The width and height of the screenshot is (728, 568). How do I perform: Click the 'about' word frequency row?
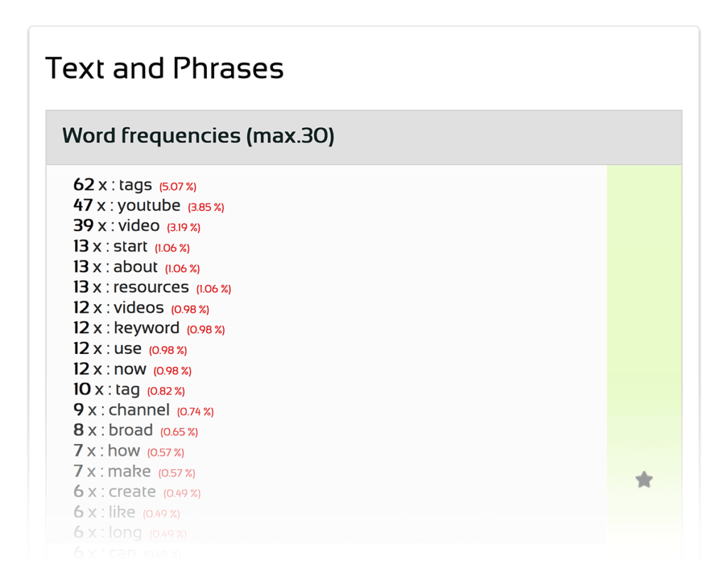pyautogui.click(x=135, y=267)
